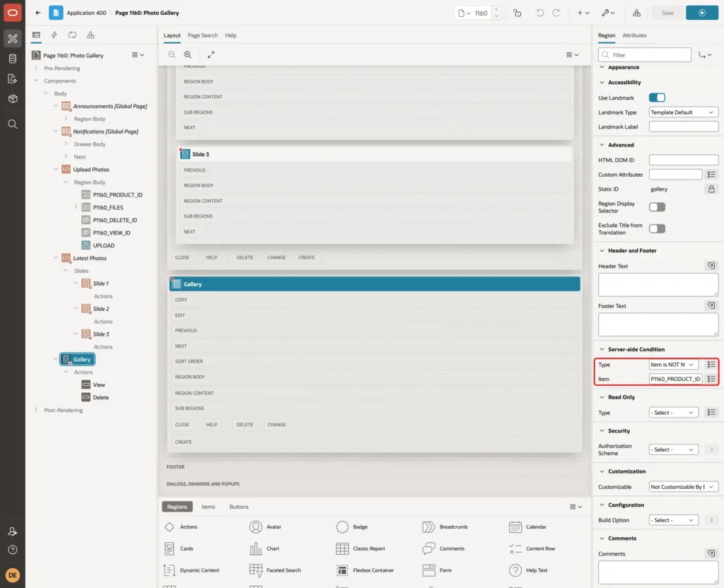
Task: Switch to the Processing tab icon
Action: click(73, 35)
